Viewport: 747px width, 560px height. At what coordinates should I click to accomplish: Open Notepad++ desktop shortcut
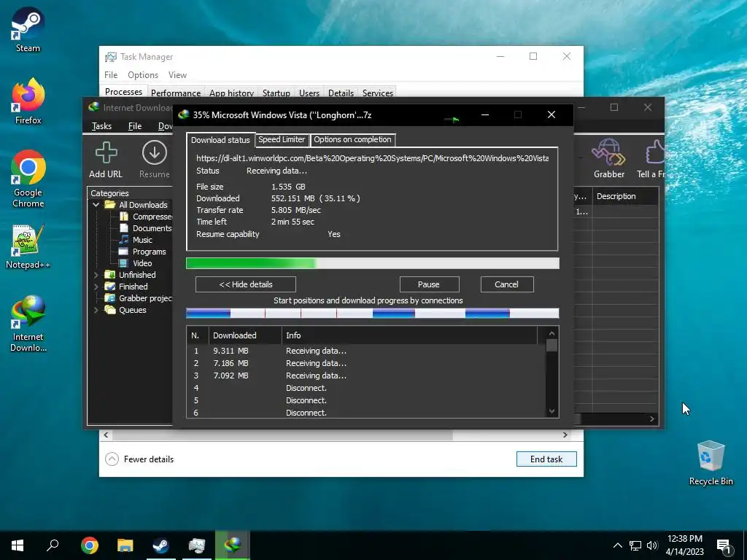(28, 246)
